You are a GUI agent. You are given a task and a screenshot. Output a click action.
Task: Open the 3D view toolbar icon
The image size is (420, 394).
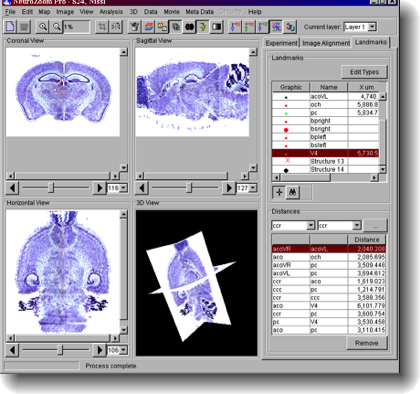[x=290, y=27]
